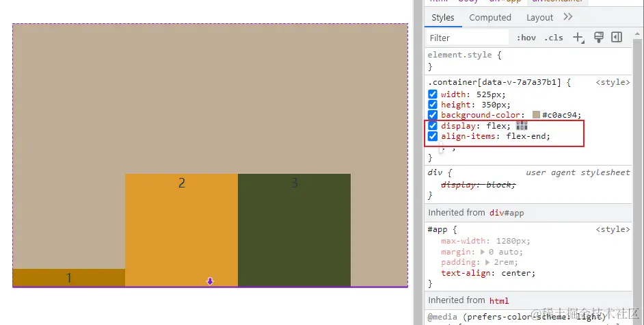Click the #app selector text
The height and width of the screenshot is (325, 644).
[x=438, y=229]
